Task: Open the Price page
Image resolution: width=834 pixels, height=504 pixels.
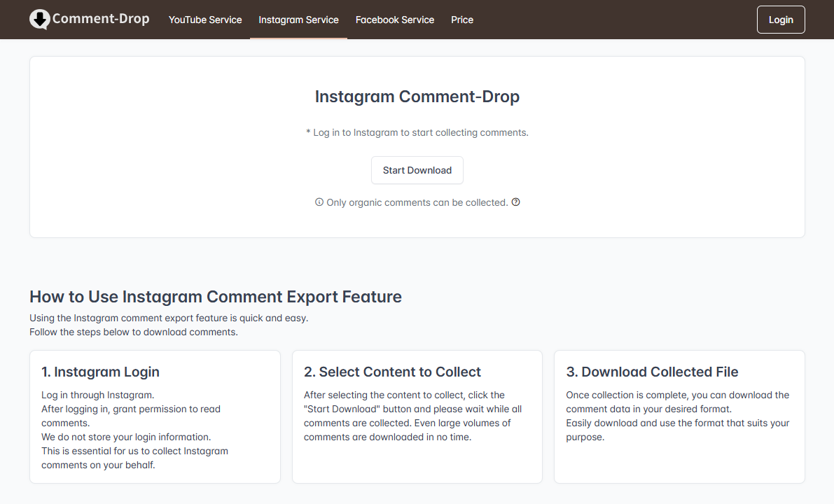Action: [x=462, y=20]
